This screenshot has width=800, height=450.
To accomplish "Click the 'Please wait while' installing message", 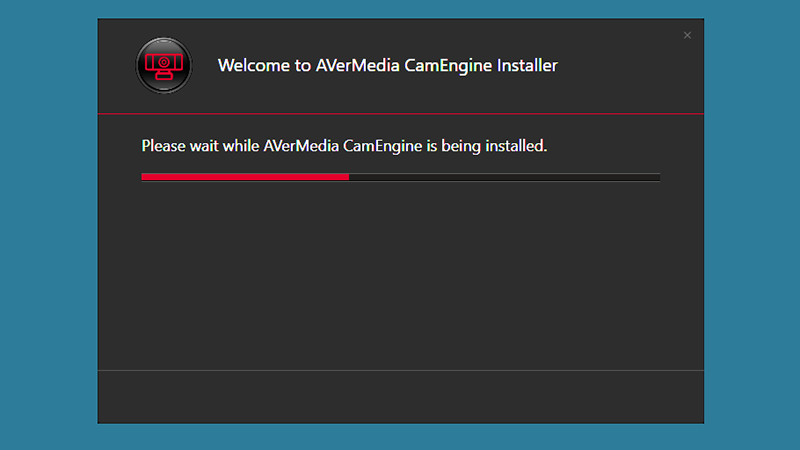I will 344,146.
